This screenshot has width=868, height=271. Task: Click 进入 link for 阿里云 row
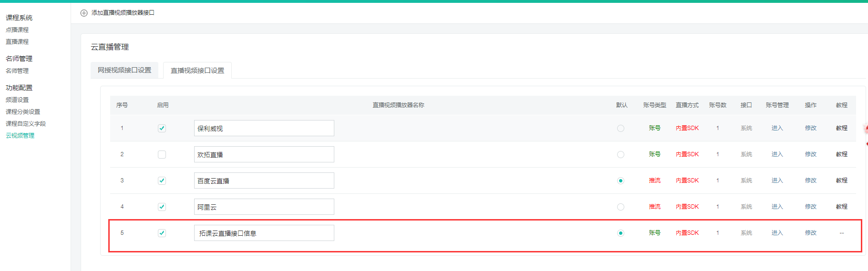point(777,207)
